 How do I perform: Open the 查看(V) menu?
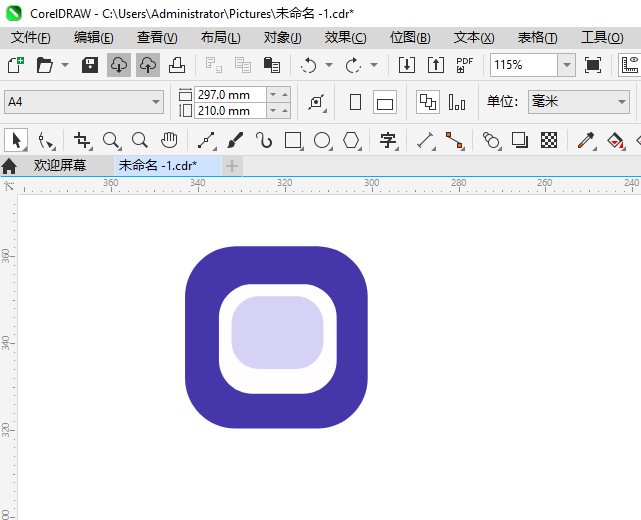[157, 38]
